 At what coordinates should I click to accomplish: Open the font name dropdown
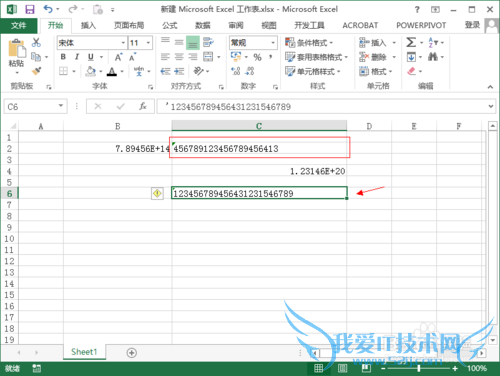tap(123, 43)
